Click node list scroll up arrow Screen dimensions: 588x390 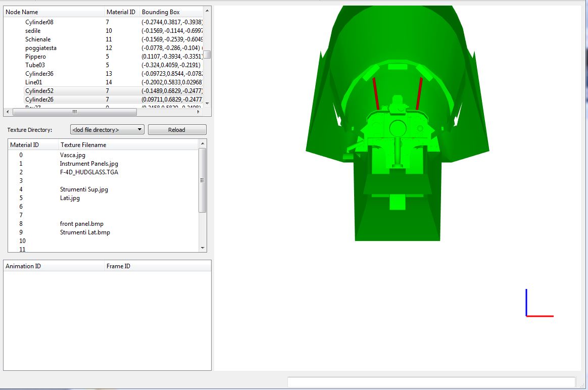pyautogui.click(x=207, y=11)
